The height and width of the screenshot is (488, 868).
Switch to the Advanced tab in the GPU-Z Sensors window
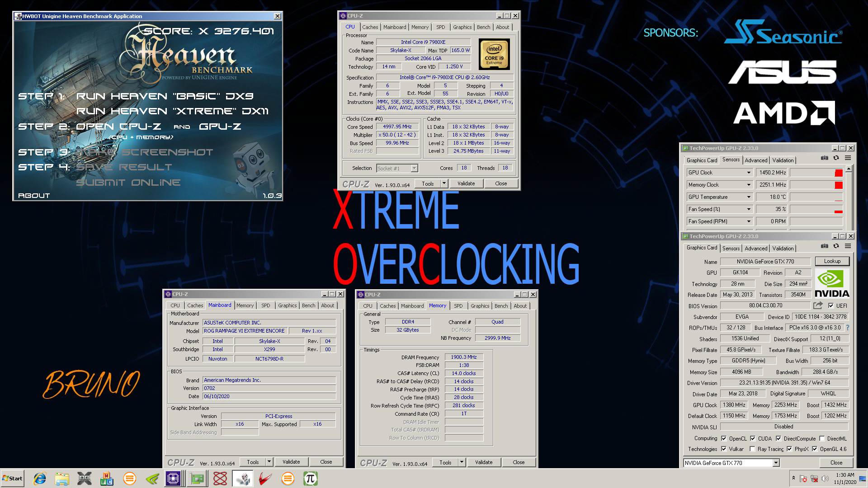[756, 160]
